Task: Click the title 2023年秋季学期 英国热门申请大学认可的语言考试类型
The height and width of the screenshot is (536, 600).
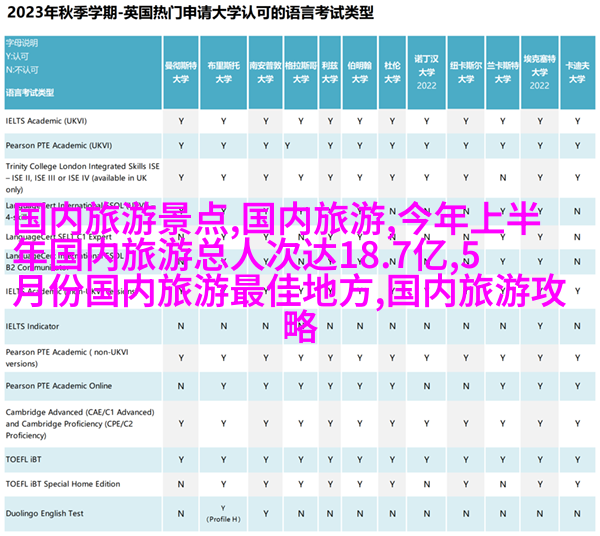Action: pos(190,13)
